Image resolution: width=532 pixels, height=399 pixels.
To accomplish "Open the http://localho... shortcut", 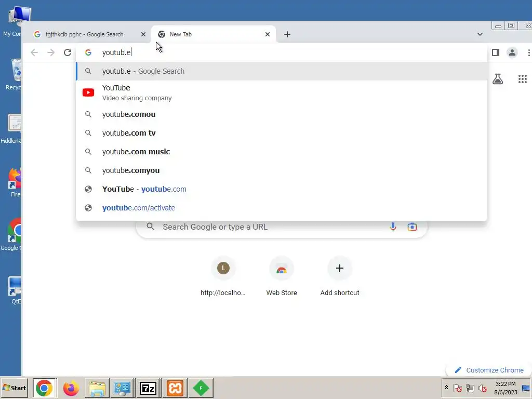I will click(x=223, y=277).
